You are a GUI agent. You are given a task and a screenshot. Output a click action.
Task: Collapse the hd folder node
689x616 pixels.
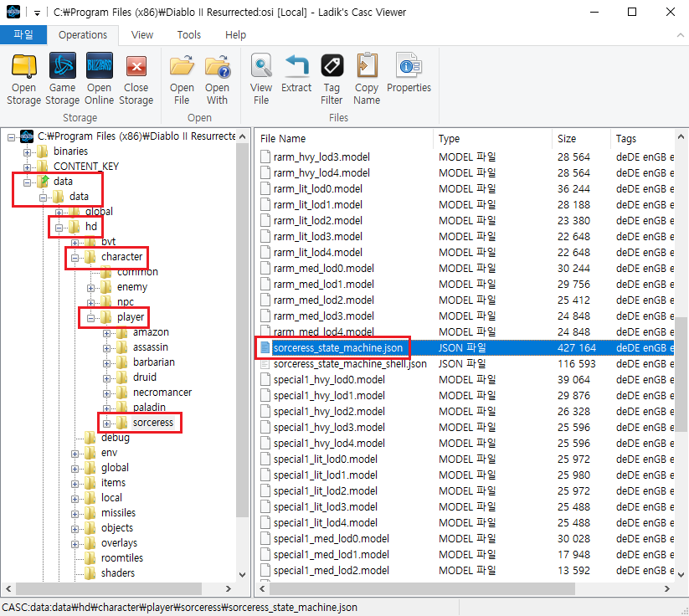59,228
